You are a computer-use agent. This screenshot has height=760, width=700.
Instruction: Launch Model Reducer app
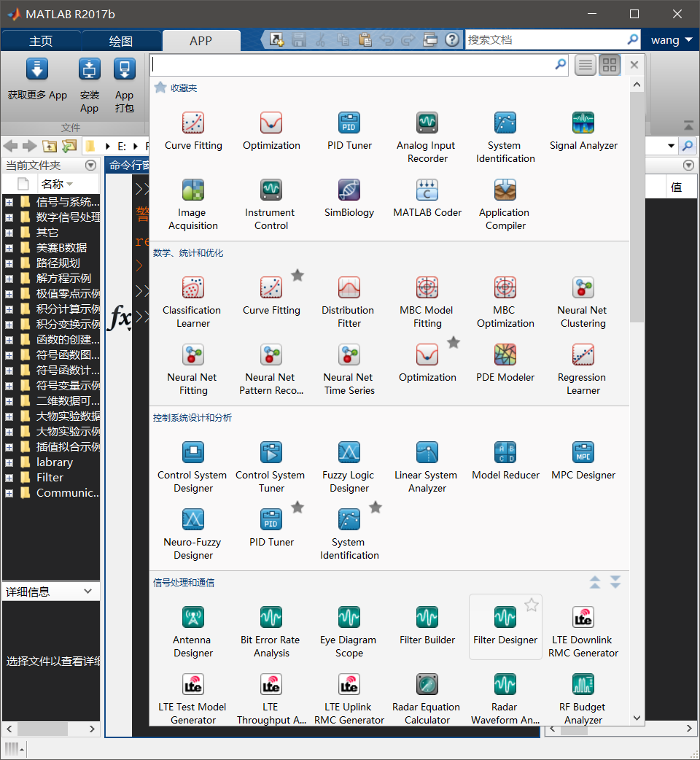coord(505,460)
